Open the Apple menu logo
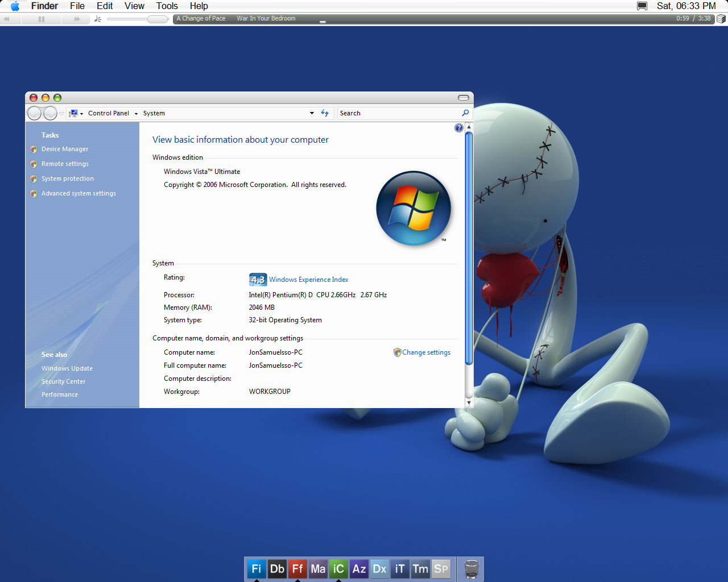The image size is (728, 582). tap(15, 6)
